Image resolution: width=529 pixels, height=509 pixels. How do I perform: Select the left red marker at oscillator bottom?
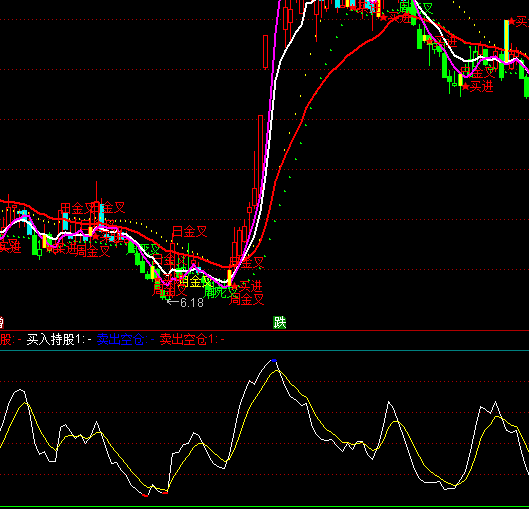[x=145, y=496]
